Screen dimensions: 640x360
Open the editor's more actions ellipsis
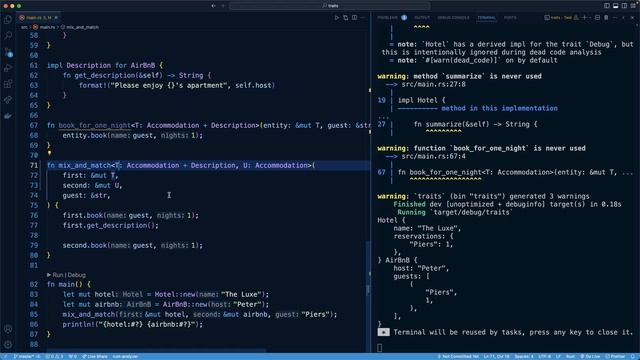click(363, 18)
